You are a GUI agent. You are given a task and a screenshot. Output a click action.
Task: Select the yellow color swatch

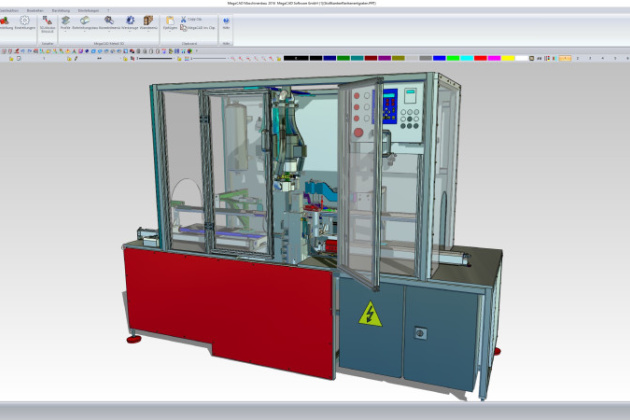[x=507, y=58]
